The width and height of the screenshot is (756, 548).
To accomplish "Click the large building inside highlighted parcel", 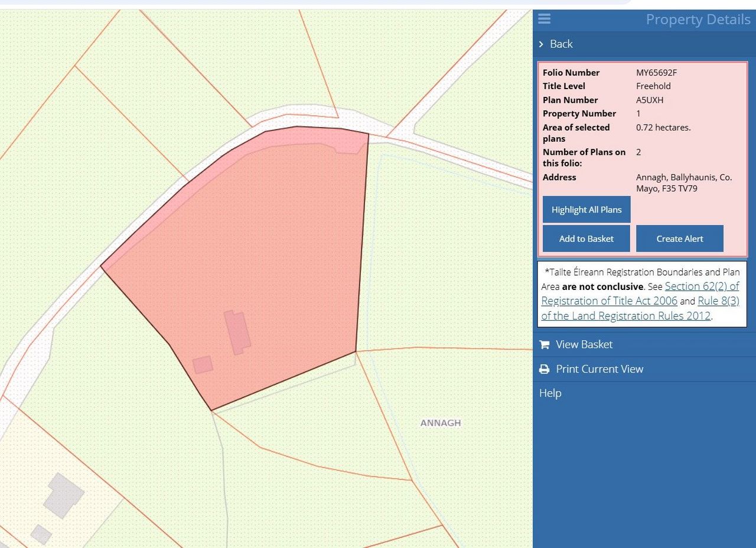I will click(237, 332).
